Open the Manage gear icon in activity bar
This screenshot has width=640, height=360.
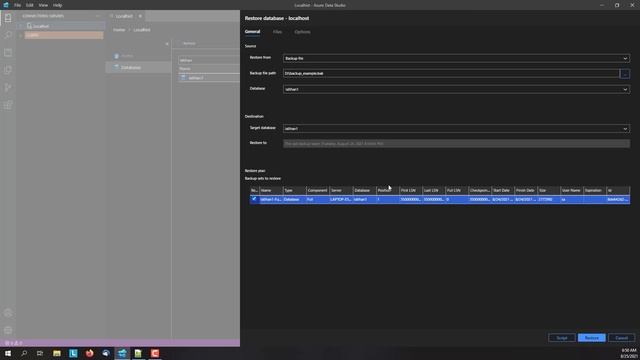pos(8,330)
